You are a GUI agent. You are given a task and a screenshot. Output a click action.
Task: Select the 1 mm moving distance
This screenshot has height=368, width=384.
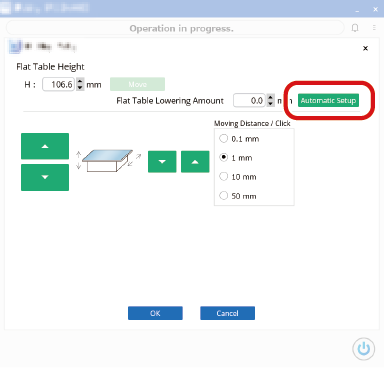(x=224, y=157)
